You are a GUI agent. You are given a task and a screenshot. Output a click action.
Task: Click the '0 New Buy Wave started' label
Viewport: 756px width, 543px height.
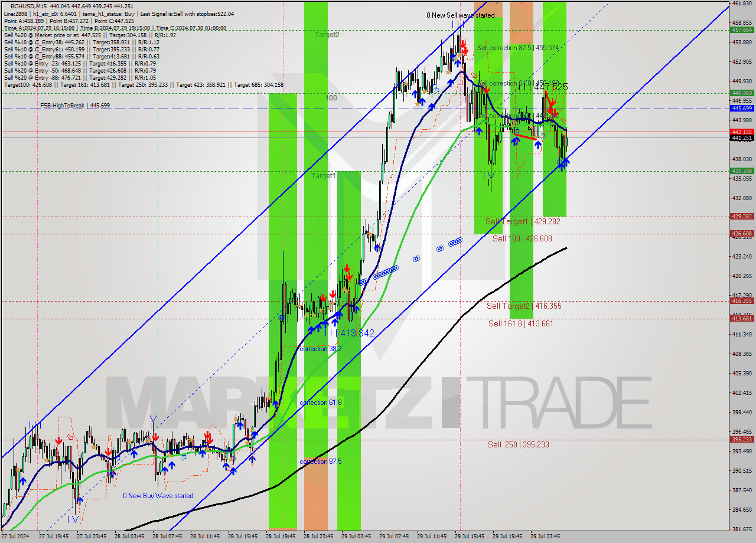[158, 496]
